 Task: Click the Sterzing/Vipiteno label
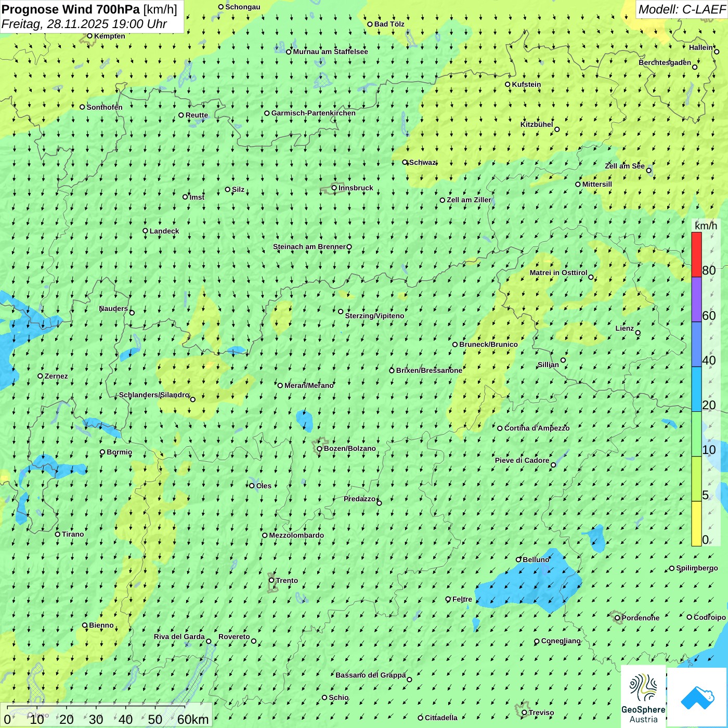pyautogui.click(x=374, y=316)
